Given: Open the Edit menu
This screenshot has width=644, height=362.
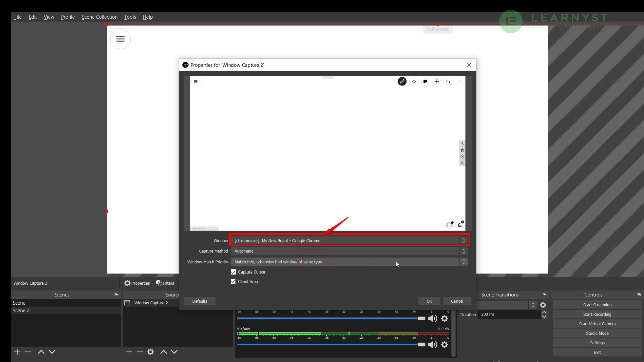Looking at the screenshot, I should pyautogui.click(x=33, y=17).
